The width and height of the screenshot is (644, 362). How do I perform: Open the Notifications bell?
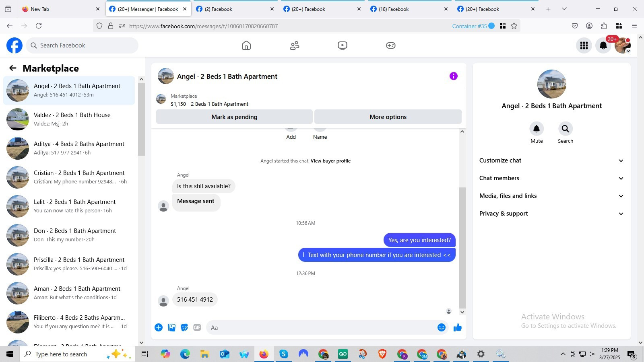pyautogui.click(x=603, y=45)
